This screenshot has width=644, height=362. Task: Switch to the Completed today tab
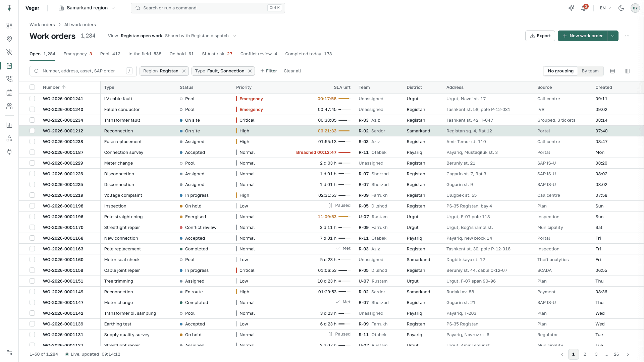[308, 54]
